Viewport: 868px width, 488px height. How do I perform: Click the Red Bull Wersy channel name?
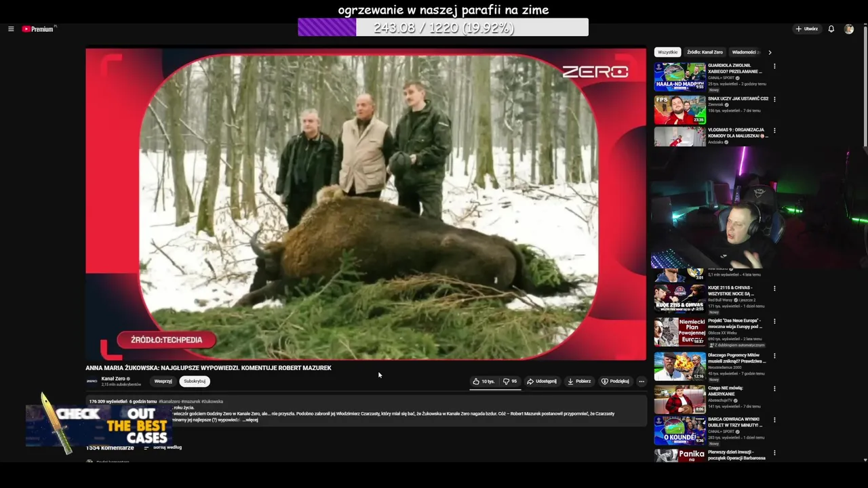click(x=722, y=300)
